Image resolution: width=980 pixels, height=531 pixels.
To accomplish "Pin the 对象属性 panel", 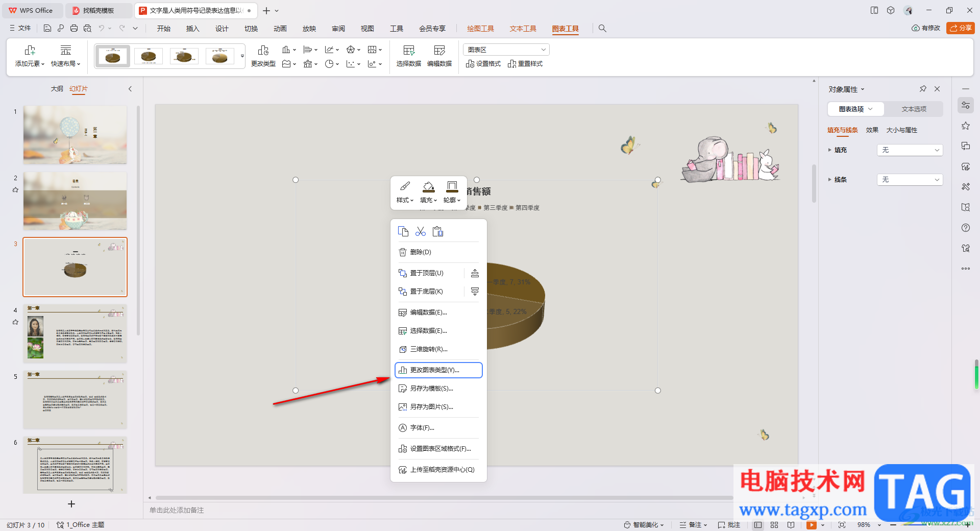I will (923, 89).
